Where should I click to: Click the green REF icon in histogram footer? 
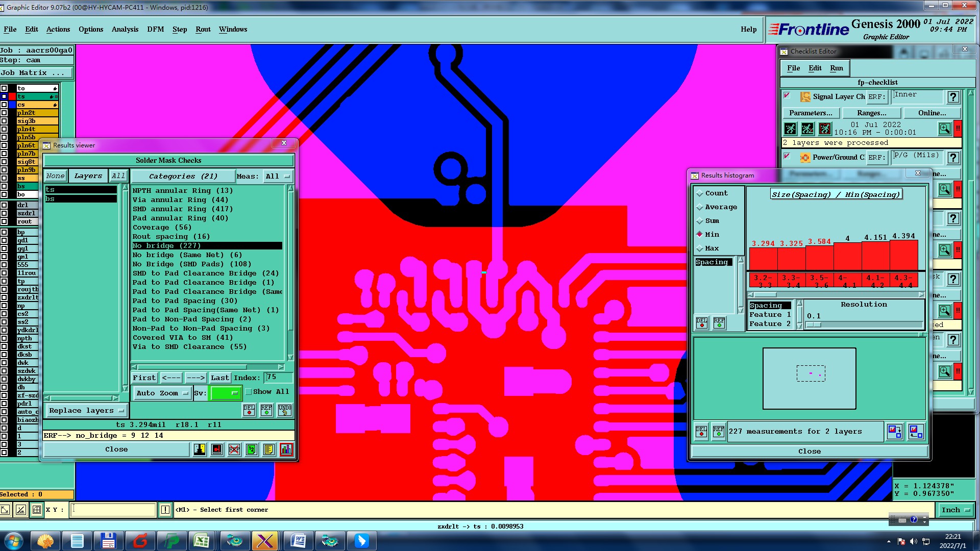[719, 432]
